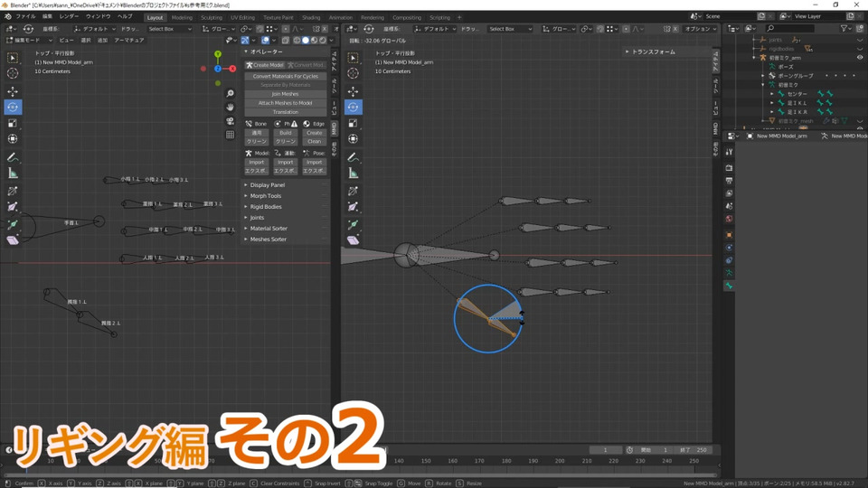Open Output properties tab
868x488 pixels.
pyautogui.click(x=729, y=181)
